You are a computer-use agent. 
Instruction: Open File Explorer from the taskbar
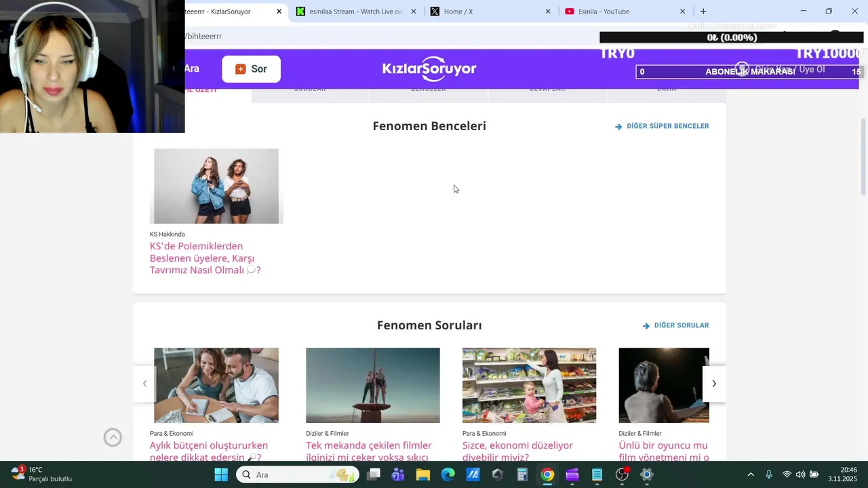tap(423, 474)
